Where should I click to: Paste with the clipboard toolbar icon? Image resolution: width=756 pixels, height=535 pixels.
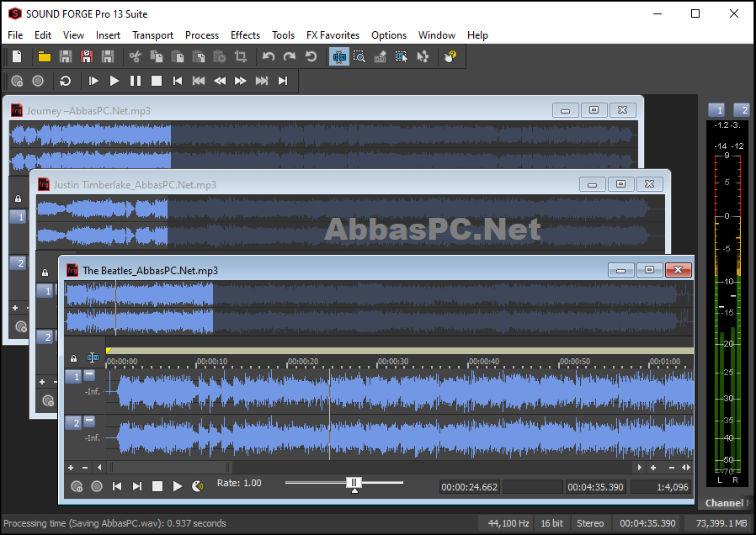[178, 57]
